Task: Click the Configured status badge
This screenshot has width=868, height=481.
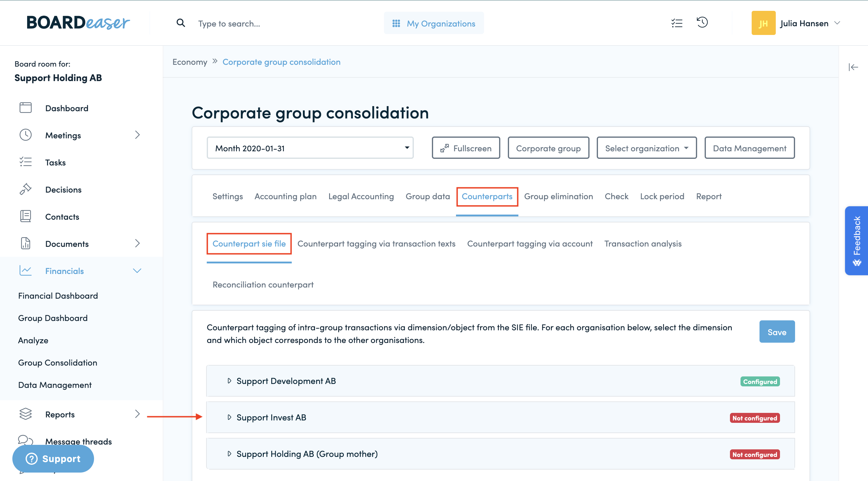Action: point(760,381)
